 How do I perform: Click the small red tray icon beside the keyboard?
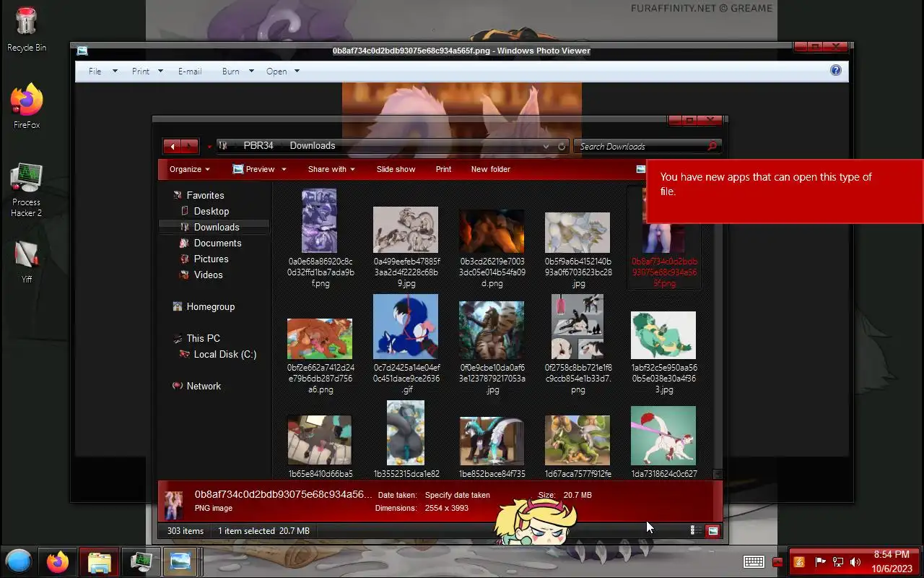(x=777, y=562)
